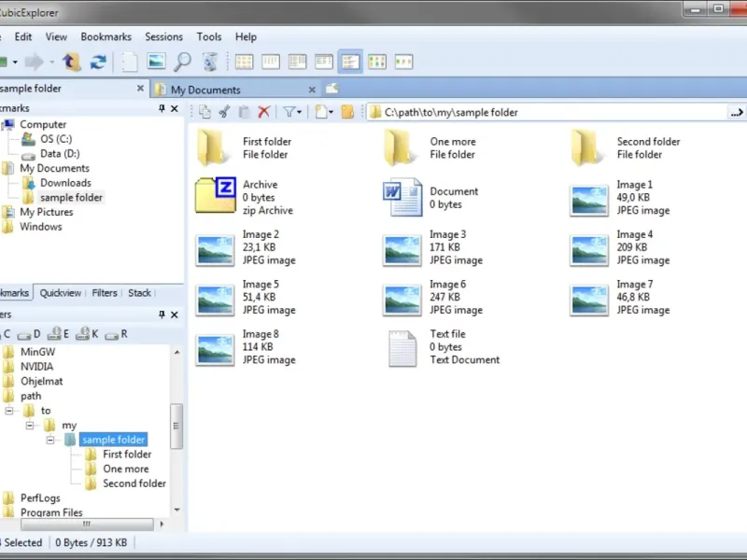The image size is (747, 560).
Task: Click the red X delete icon
Action: point(264,112)
